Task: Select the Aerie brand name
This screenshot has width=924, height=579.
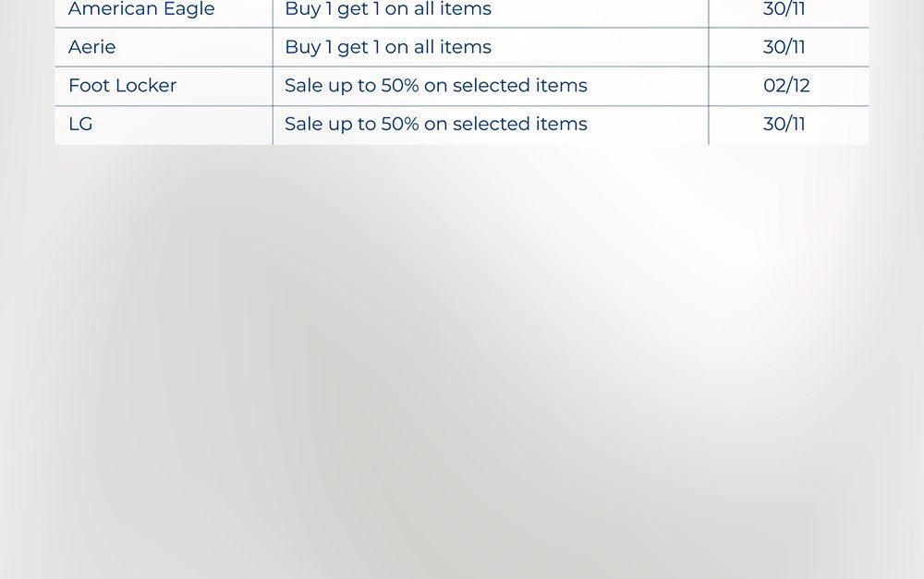Action: [x=92, y=47]
